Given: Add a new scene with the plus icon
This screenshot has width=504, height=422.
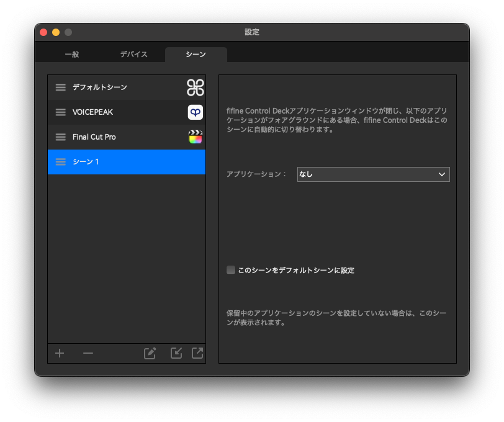Looking at the screenshot, I should click(x=59, y=353).
